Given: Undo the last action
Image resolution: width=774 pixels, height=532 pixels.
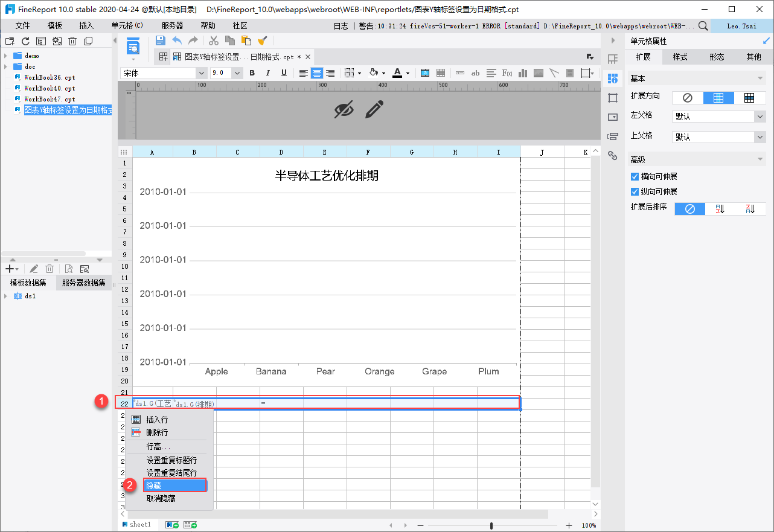Looking at the screenshot, I should pos(177,40).
